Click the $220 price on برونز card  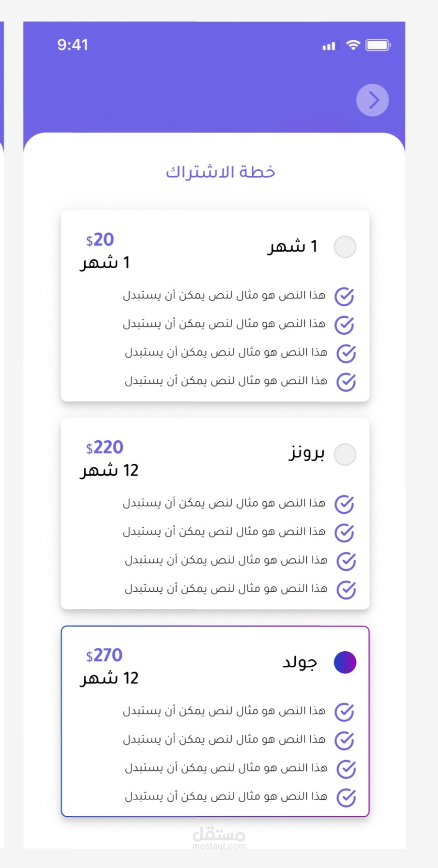coord(105,448)
